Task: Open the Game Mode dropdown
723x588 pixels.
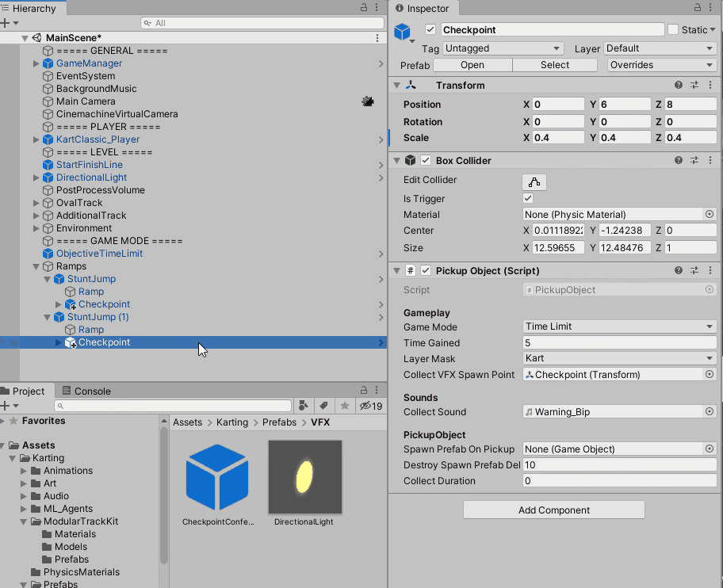Action: tap(619, 326)
